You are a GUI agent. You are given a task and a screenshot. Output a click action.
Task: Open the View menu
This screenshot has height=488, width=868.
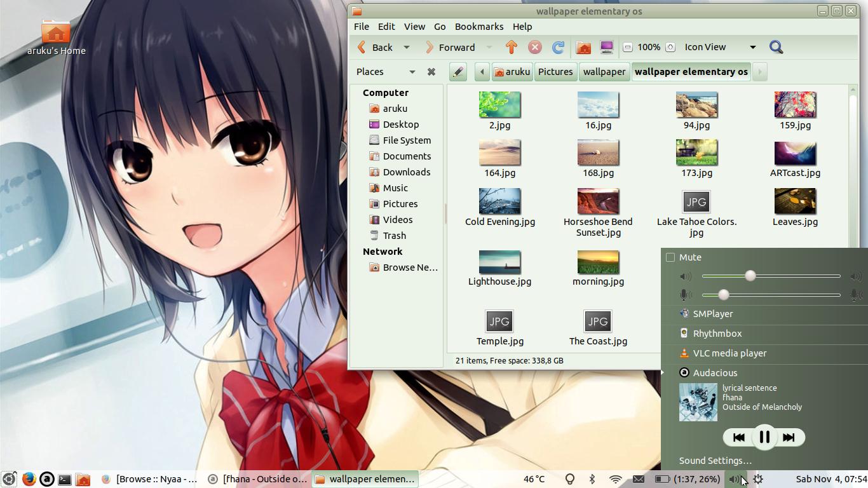tap(414, 27)
